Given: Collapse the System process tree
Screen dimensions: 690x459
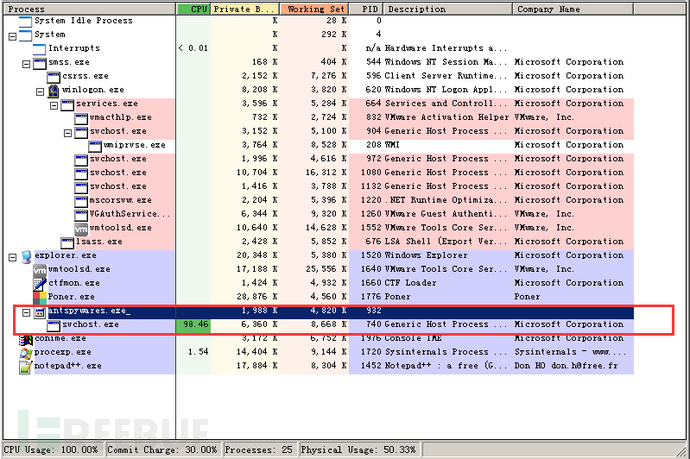Looking at the screenshot, I should 12,35.
